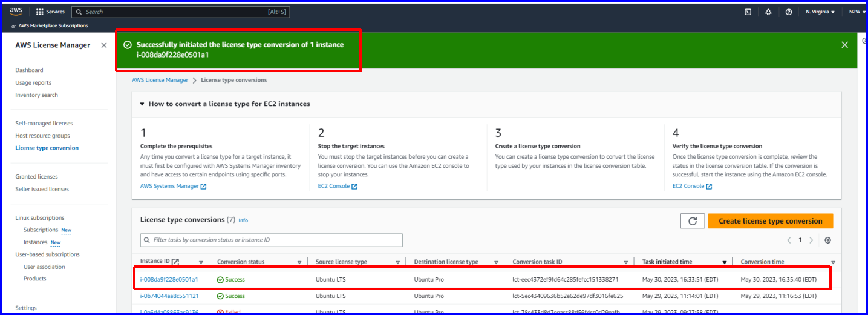Image resolution: width=868 pixels, height=315 pixels.
Task: Go to Dashboard in sidebar
Action: pyautogui.click(x=29, y=70)
